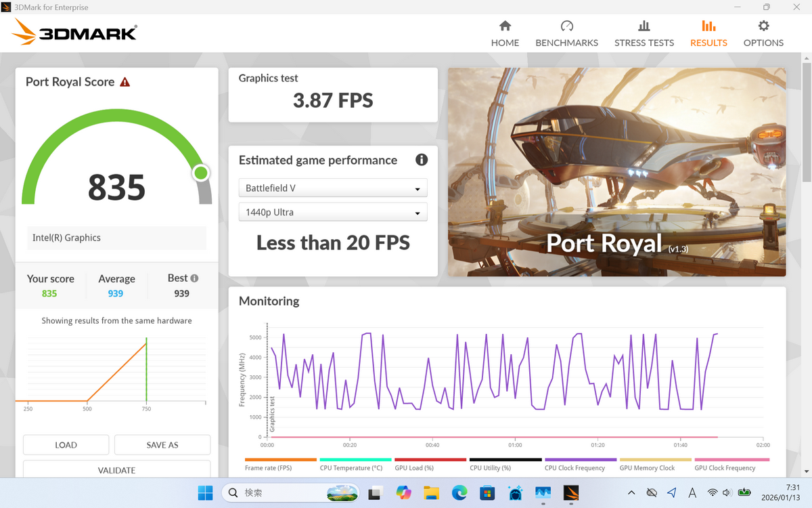Click the Estimated game performance info icon
This screenshot has height=508, width=812.
tap(422, 160)
